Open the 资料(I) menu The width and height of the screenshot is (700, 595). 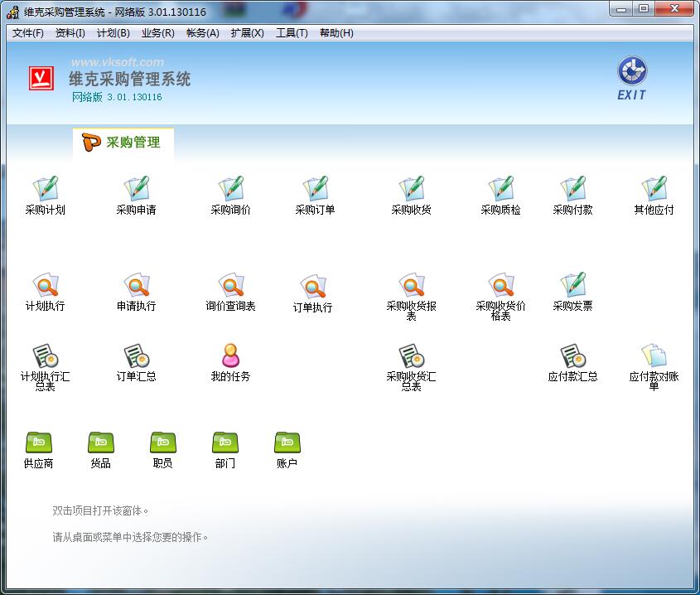click(x=70, y=33)
